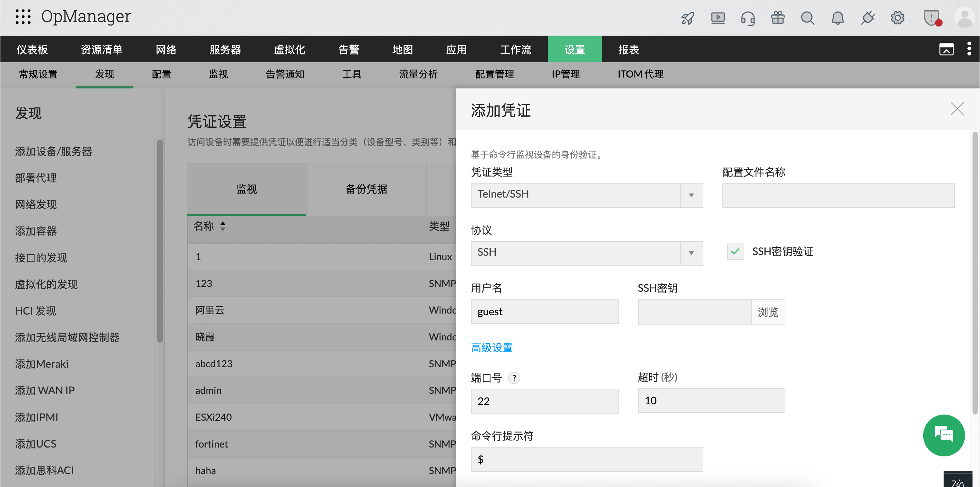This screenshot has height=487, width=980.
Task: Click the screen toggle icon in nav bar
Action: [x=946, y=49]
